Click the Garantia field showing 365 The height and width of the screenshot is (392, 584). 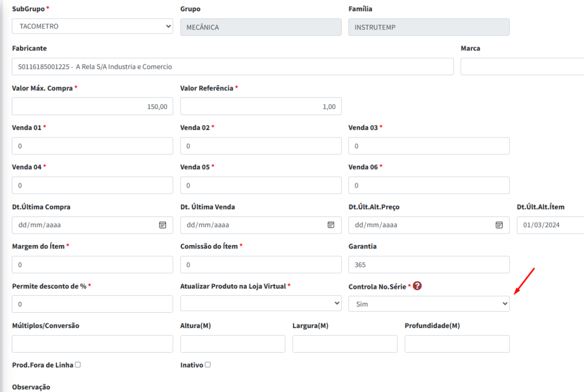(x=429, y=264)
